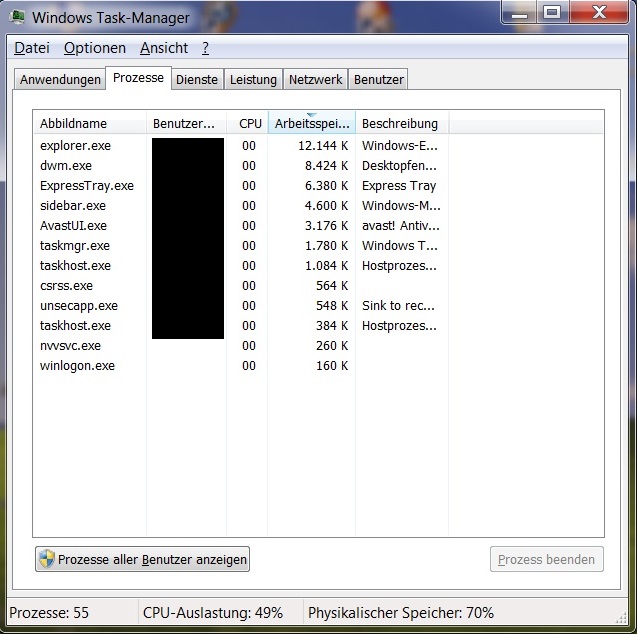Switch to the Dienste tab
The width and height of the screenshot is (638, 634).
197,79
